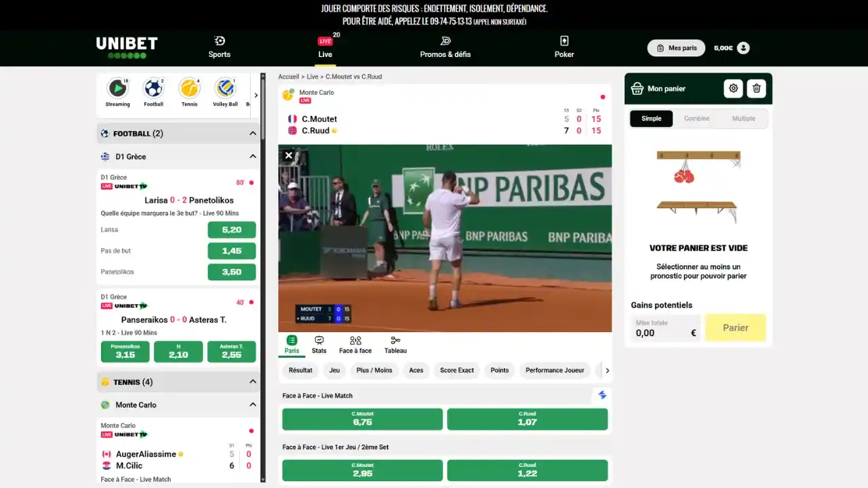Click the Unibet logo

coord(127,47)
